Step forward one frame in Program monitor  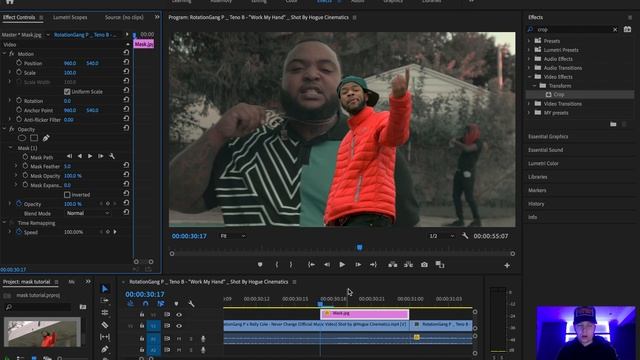point(358,264)
